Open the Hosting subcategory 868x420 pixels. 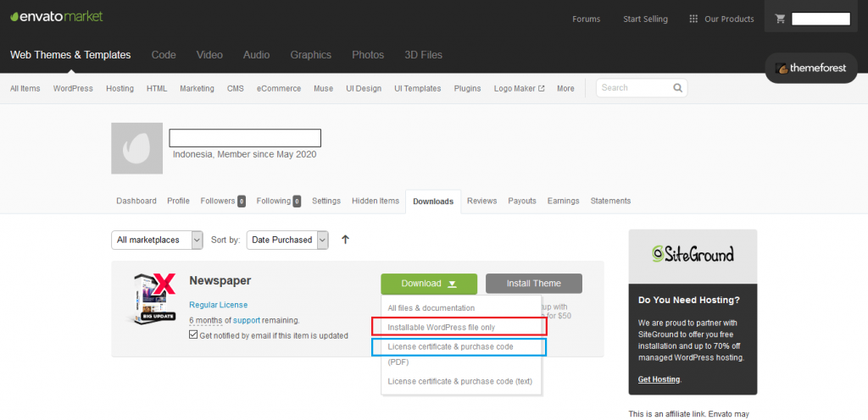tap(120, 88)
